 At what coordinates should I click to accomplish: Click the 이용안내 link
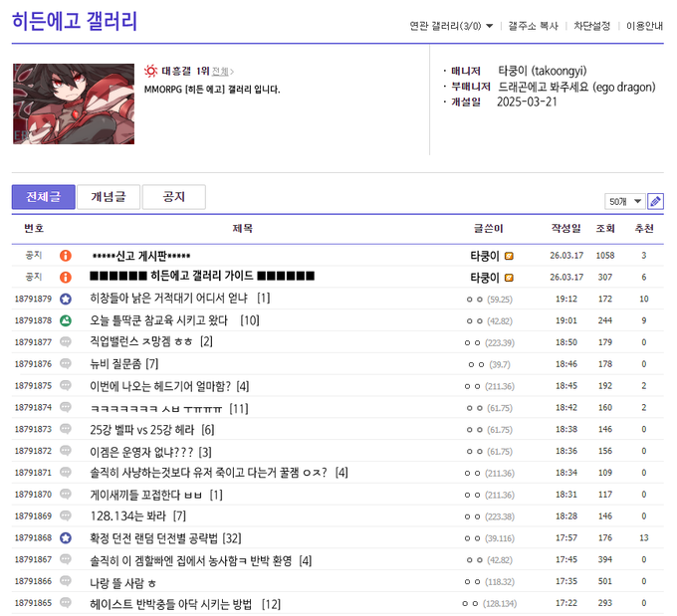[644, 26]
